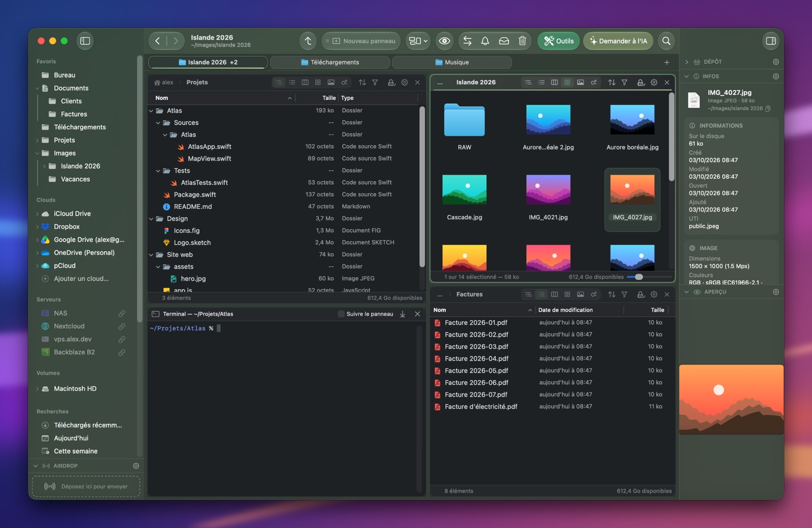812x528 pixels.
Task: Expand iCloud Drive in sidebar
Action: pos(37,214)
